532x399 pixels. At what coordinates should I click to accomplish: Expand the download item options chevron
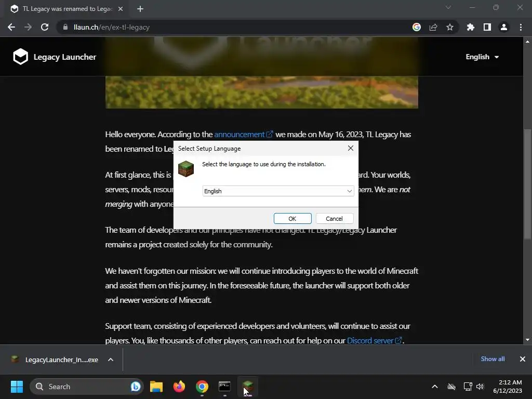(111, 360)
